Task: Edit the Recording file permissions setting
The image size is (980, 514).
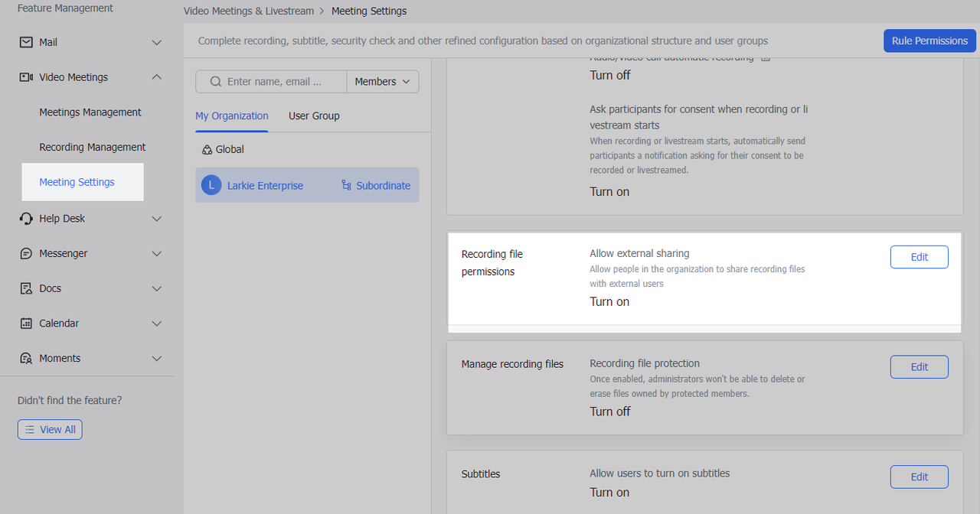Action: coord(919,257)
